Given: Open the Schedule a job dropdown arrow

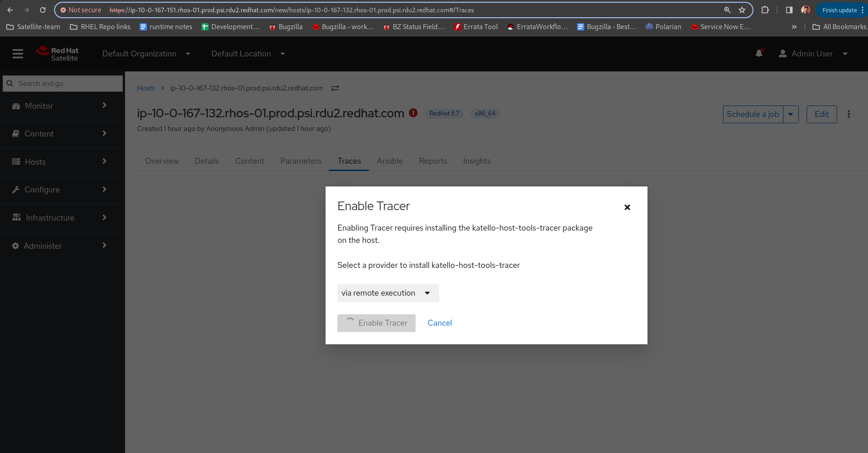Looking at the screenshot, I should pyautogui.click(x=791, y=114).
